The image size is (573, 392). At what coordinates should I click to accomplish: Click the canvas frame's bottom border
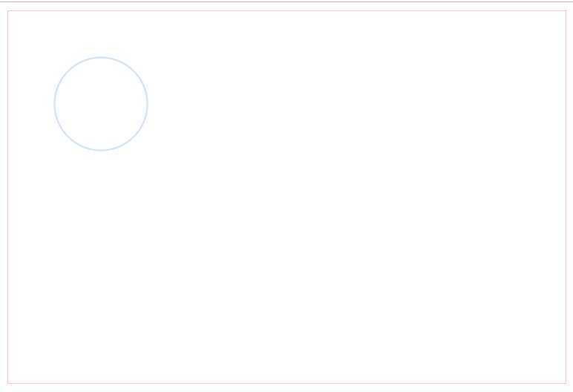(x=286, y=383)
